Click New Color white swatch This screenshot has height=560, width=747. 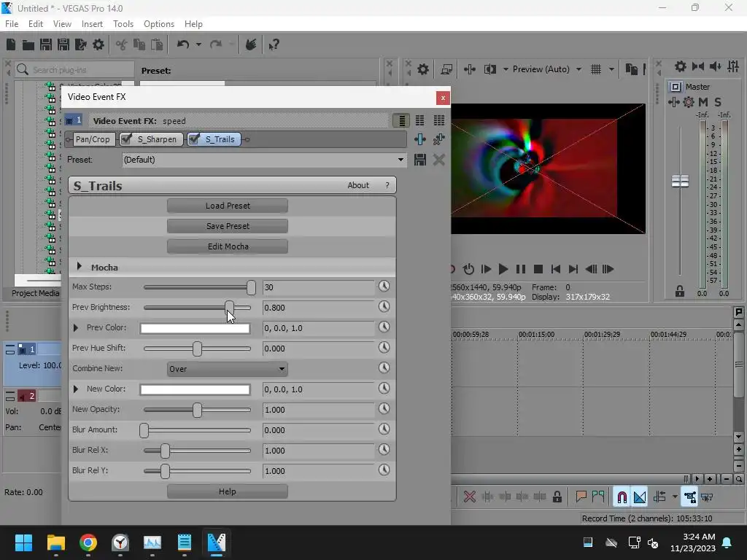195,389
